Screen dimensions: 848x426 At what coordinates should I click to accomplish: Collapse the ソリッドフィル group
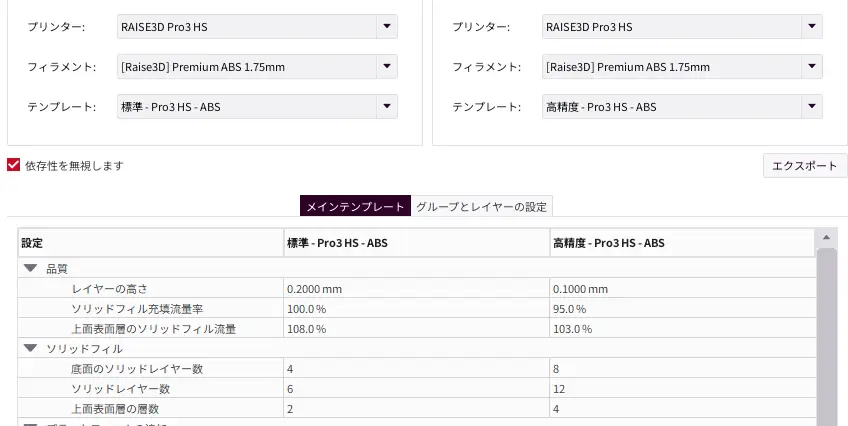[31, 349]
